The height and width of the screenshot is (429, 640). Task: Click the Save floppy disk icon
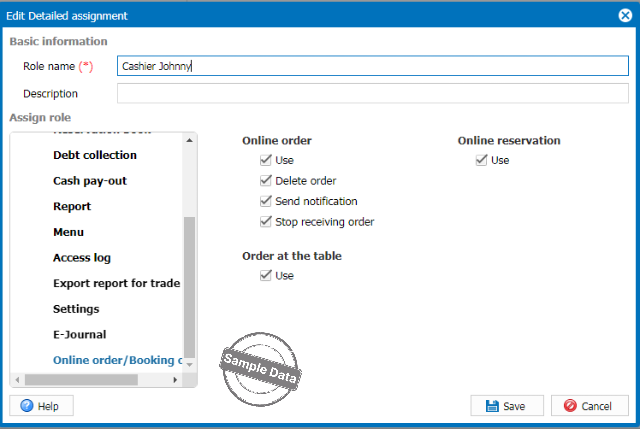[492, 406]
